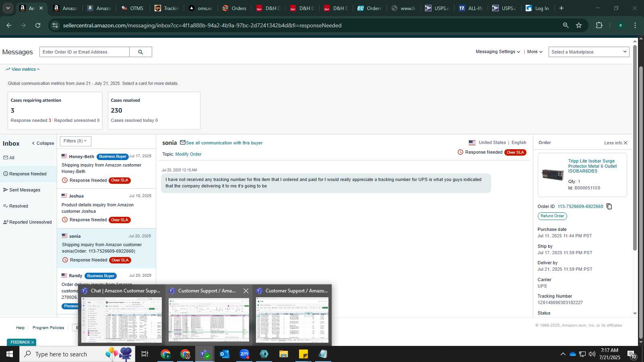The height and width of the screenshot is (362, 644).
Task: Open Sticky Notes from the taskbar
Action: click(x=303, y=354)
